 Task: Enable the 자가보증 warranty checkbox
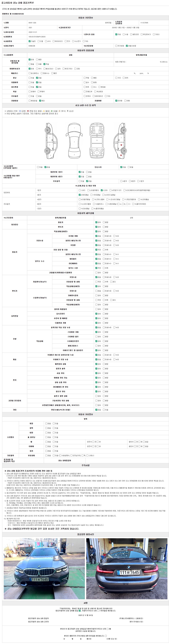[x=116, y=46]
